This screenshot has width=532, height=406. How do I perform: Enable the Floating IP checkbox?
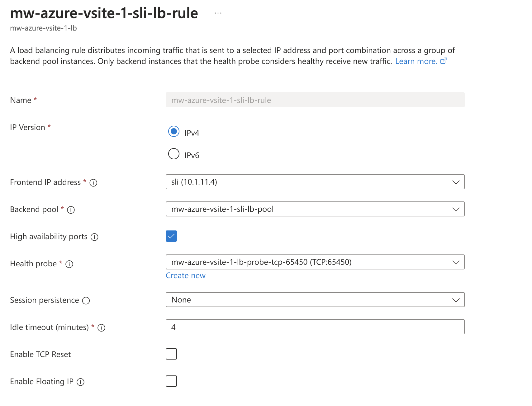pos(171,381)
